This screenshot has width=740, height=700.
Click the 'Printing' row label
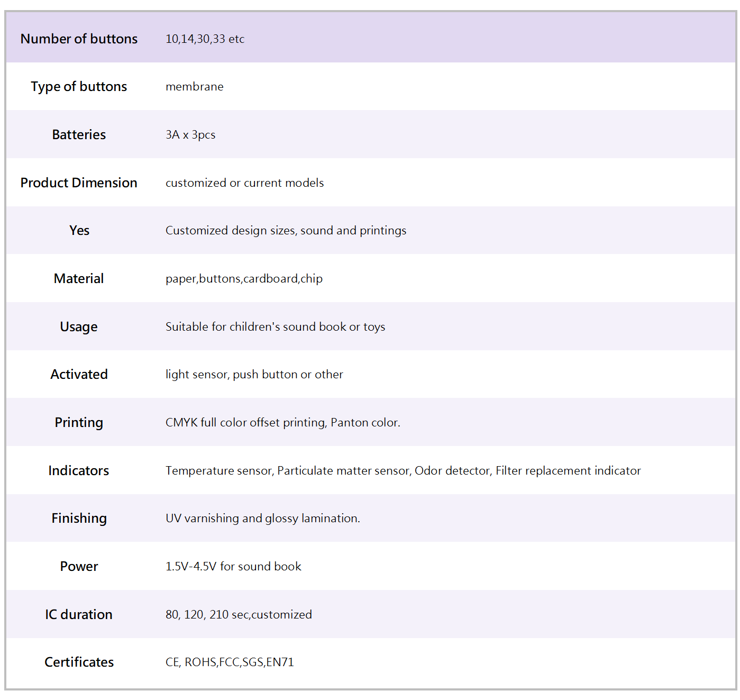79,422
